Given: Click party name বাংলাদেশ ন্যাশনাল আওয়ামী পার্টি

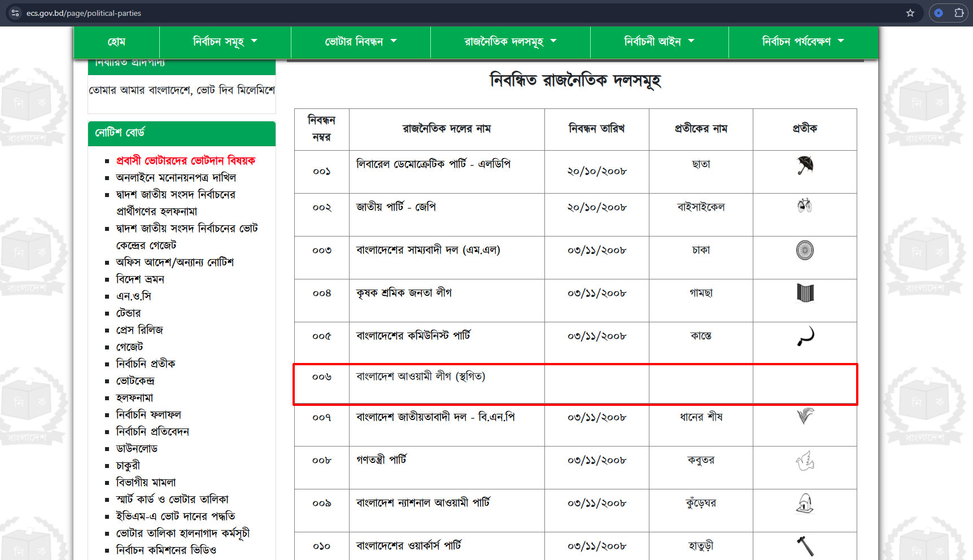Looking at the screenshot, I should [423, 503].
